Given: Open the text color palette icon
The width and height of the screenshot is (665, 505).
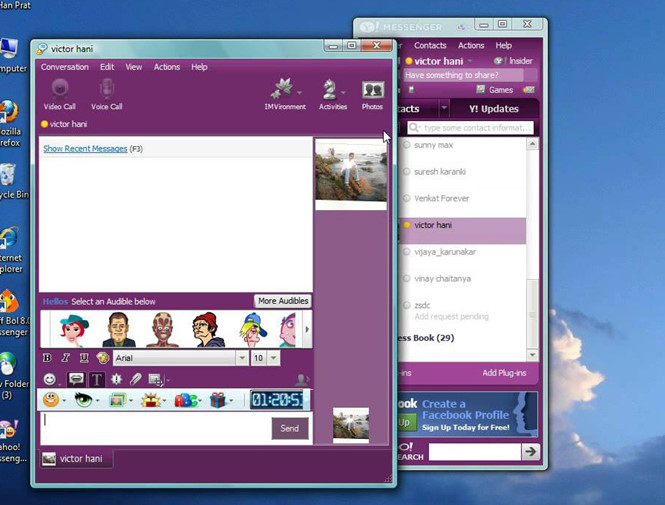Looking at the screenshot, I should coord(103,358).
